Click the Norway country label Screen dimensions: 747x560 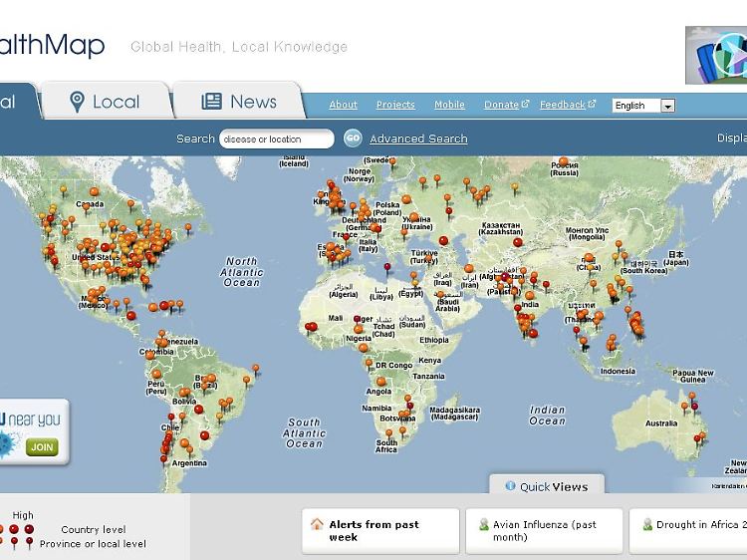[x=360, y=175]
